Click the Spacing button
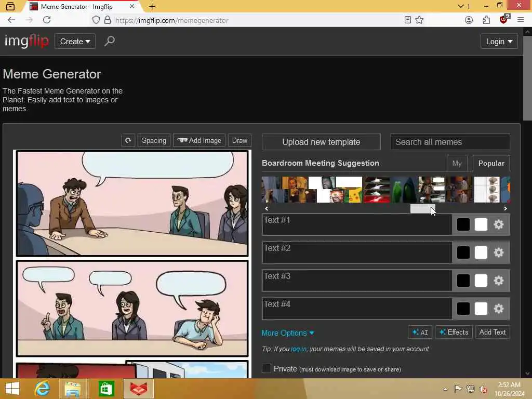This screenshot has height=399, width=532. click(154, 140)
